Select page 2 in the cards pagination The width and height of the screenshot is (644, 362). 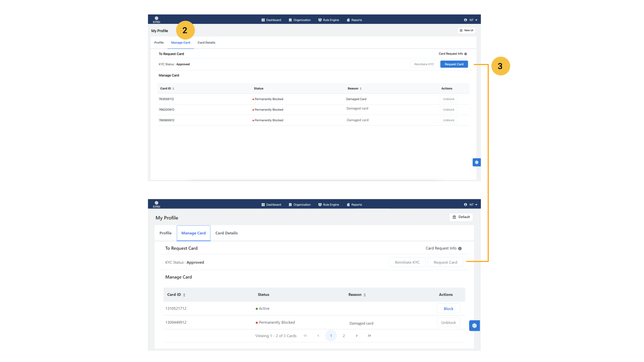[x=344, y=336]
